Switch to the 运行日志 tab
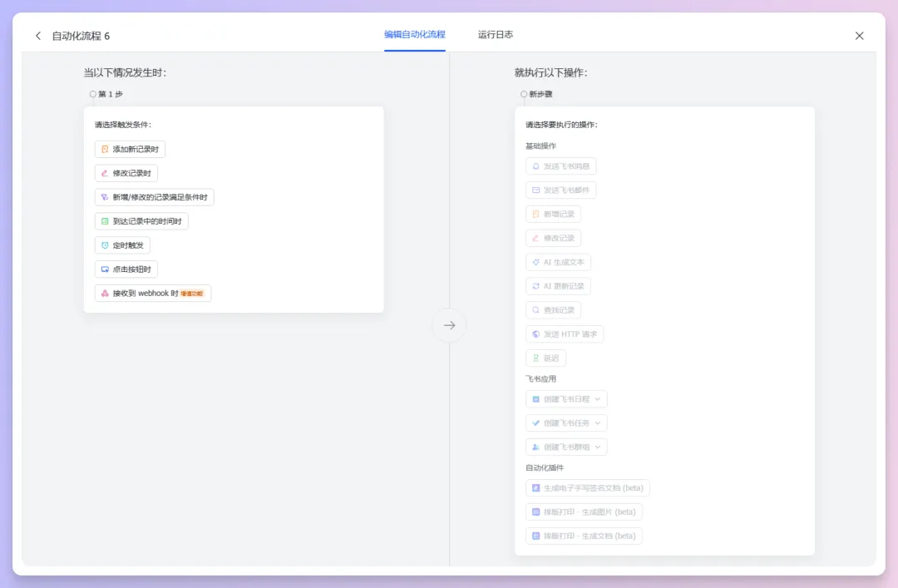 (x=496, y=35)
